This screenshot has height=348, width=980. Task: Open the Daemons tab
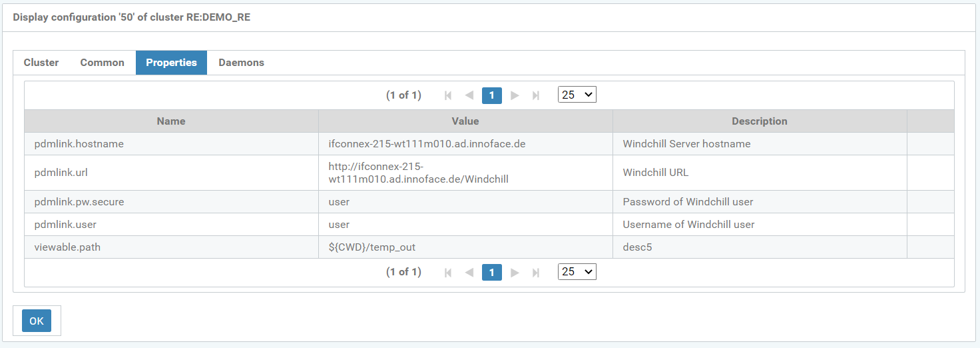pyautogui.click(x=241, y=63)
